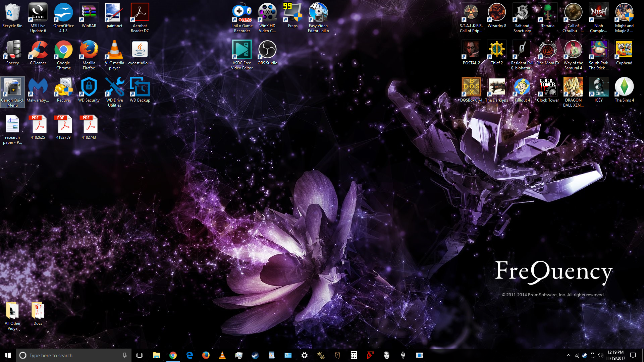Click the Malwarebytes desktop shortcut
The height and width of the screenshot is (362, 644).
38,90
